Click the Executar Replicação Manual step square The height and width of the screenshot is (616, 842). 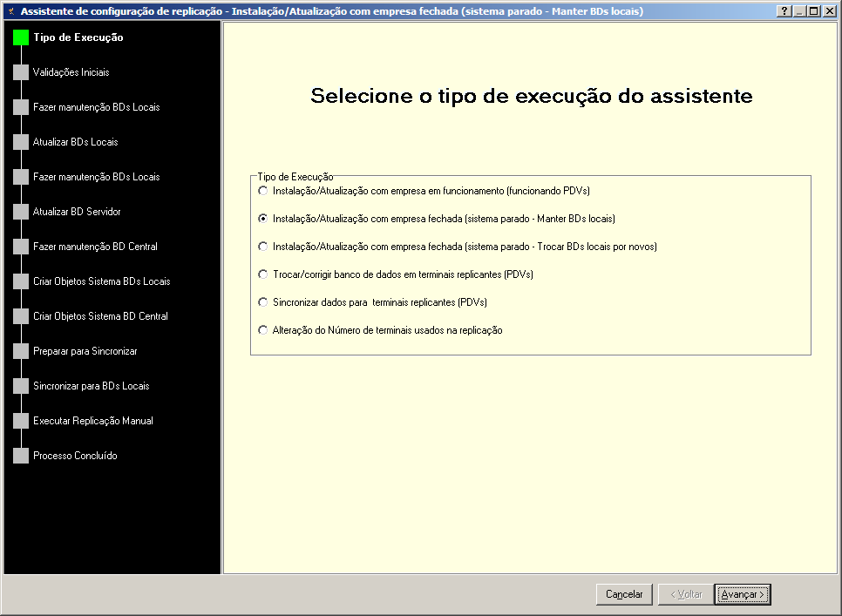coord(21,421)
